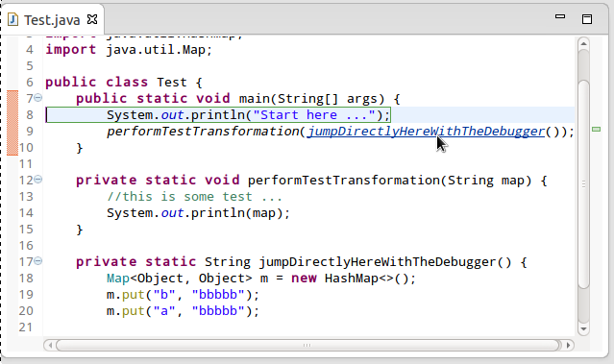Viewport: 614px width, 364px height.
Task: Click the red change marker beside line 8
Action: point(12,114)
